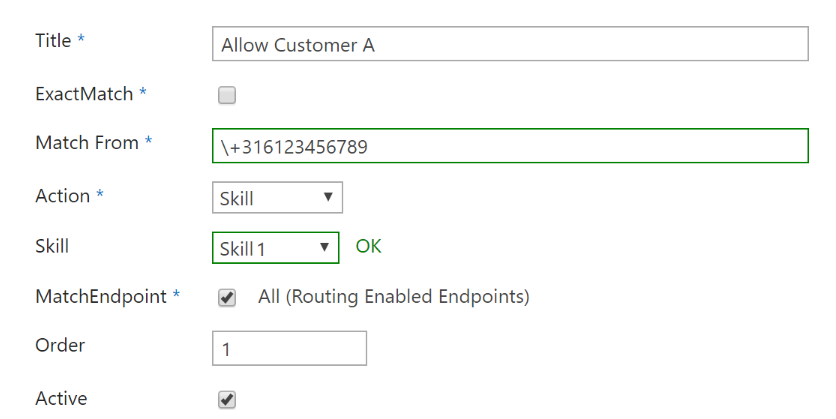Uncheck the MatchEndpoint checkbox

pyautogui.click(x=227, y=297)
